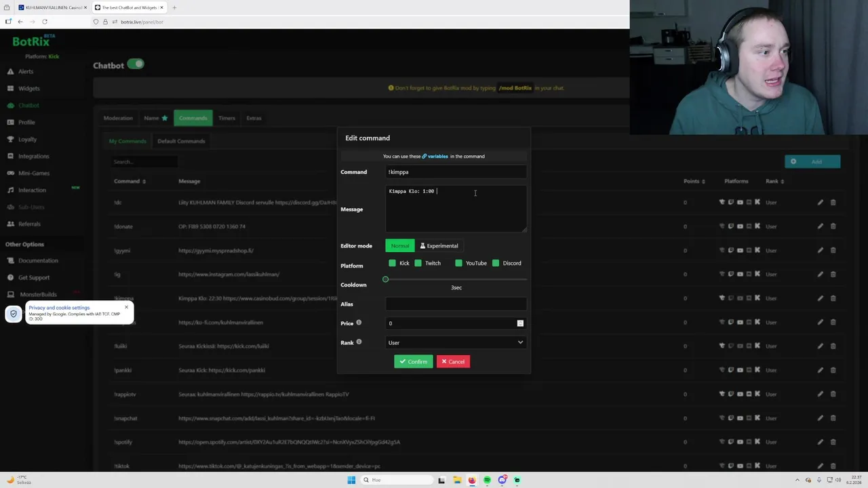Click the Command name input field
868x488 pixels.
pos(456,172)
